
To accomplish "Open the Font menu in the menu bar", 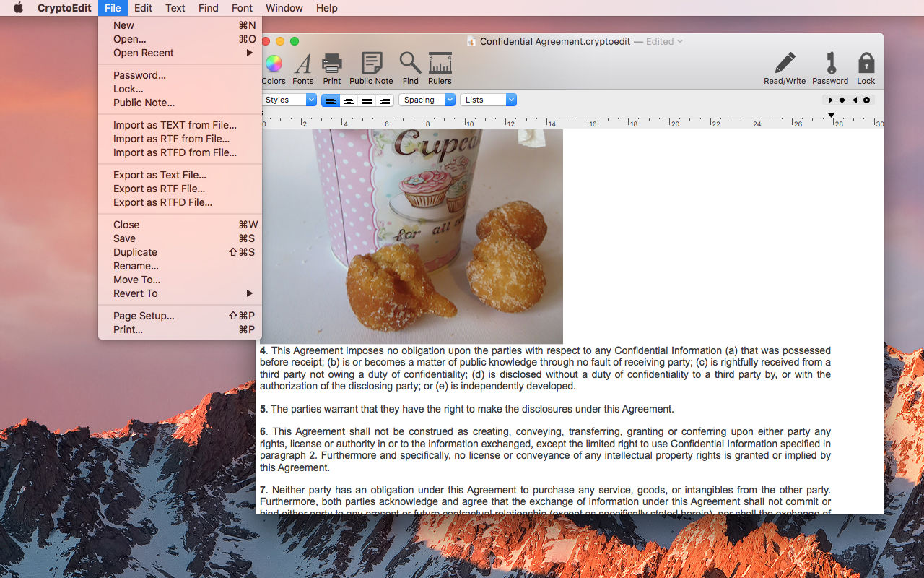I will click(x=243, y=8).
